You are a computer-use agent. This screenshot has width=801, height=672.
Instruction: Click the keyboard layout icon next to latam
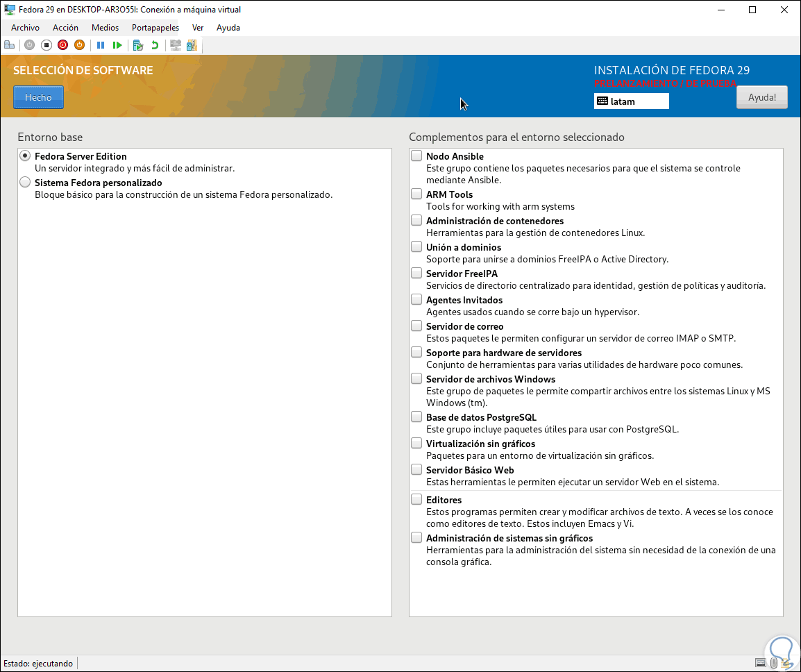(x=602, y=101)
